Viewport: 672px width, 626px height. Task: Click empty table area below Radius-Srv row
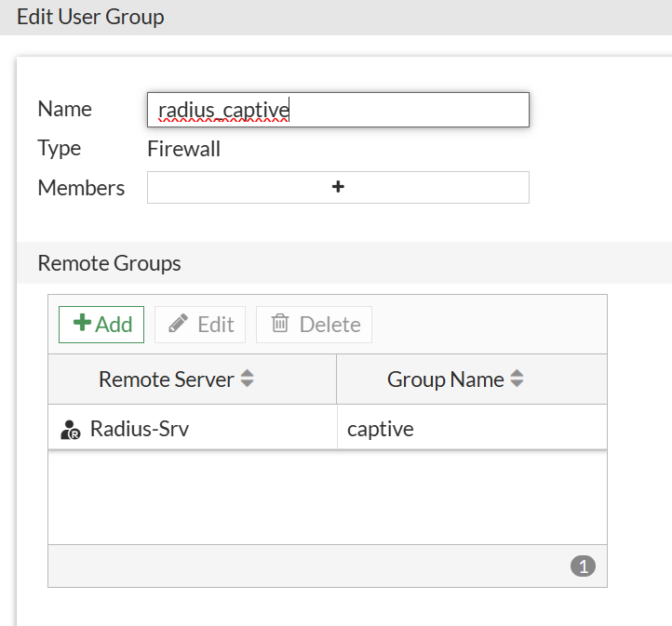pos(326,498)
